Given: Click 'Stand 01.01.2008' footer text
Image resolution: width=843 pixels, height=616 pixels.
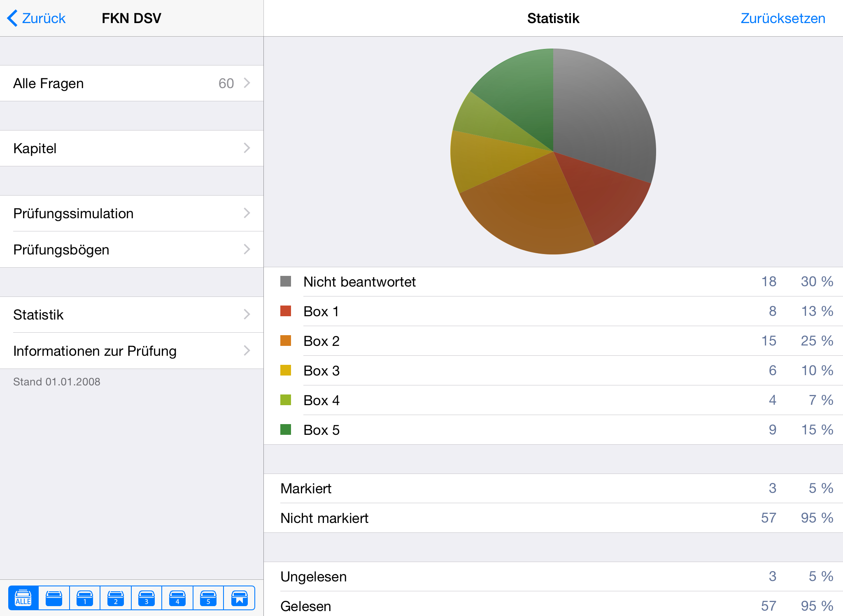Looking at the screenshot, I should pos(57,382).
